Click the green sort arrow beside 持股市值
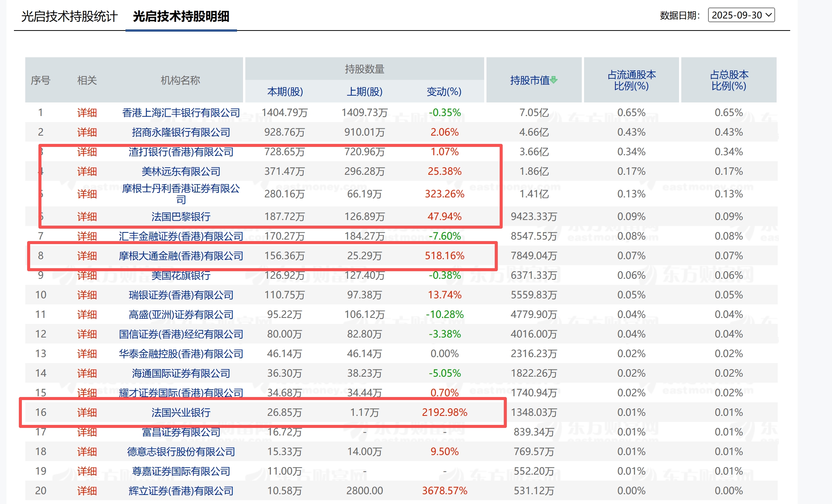The width and height of the screenshot is (832, 504). click(x=554, y=80)
